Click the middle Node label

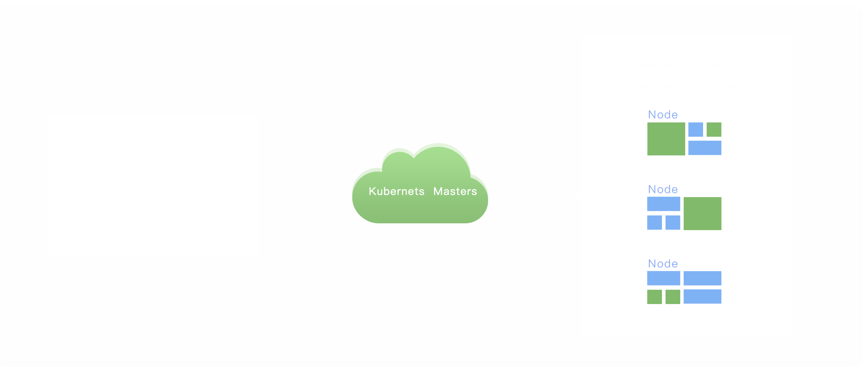(x=663, y=189)
